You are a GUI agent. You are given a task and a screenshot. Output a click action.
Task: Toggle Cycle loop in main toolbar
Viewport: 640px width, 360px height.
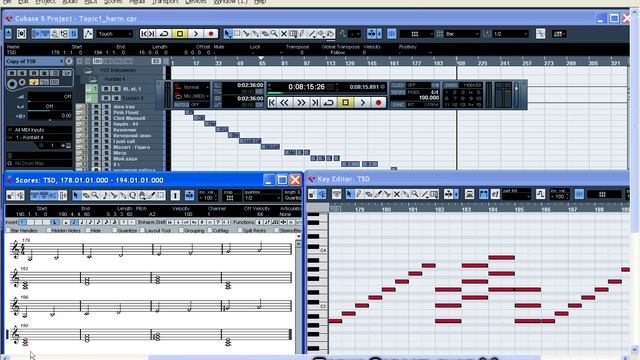tap(164, 34)
